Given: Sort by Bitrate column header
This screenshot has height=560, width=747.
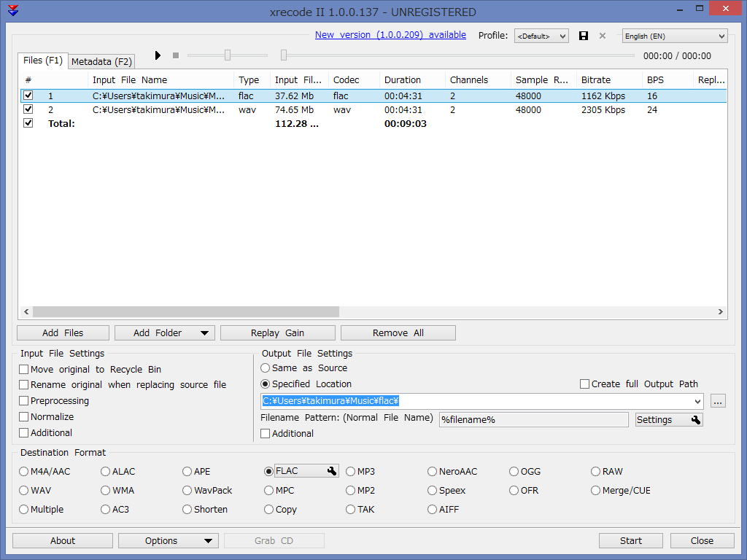Looking at the screenshot, I should pos(609,80).
